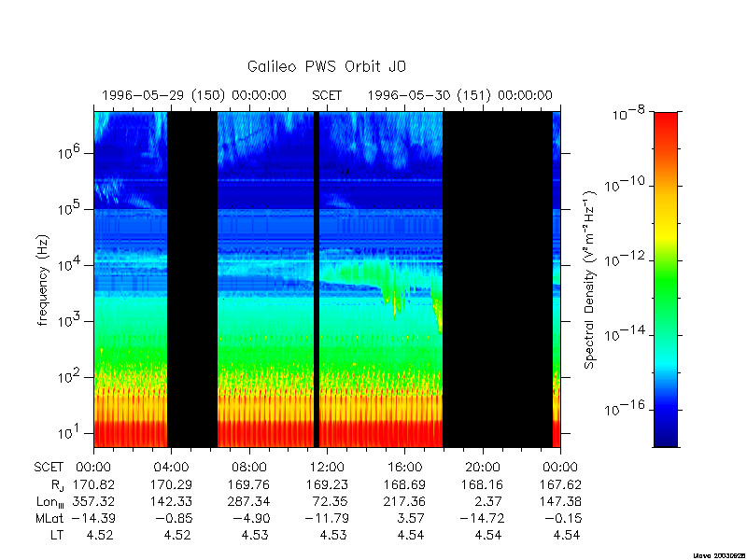Click the SCET time label '20:00'

pos(483,468)
